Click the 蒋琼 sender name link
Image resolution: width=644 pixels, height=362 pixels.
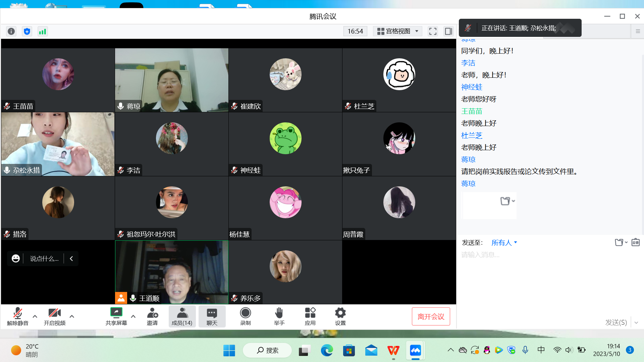coord(468,160)
